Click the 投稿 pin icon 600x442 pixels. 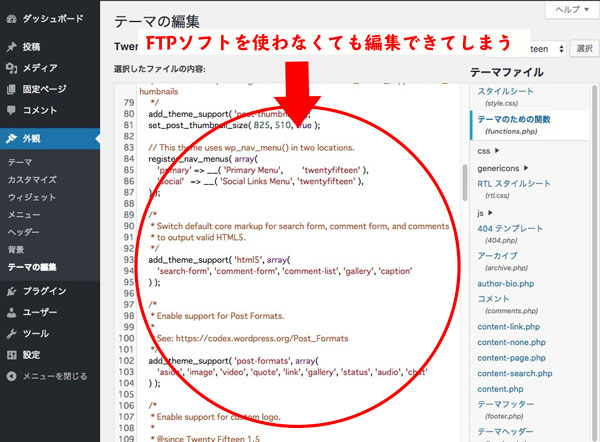click(x=11, y=47)
